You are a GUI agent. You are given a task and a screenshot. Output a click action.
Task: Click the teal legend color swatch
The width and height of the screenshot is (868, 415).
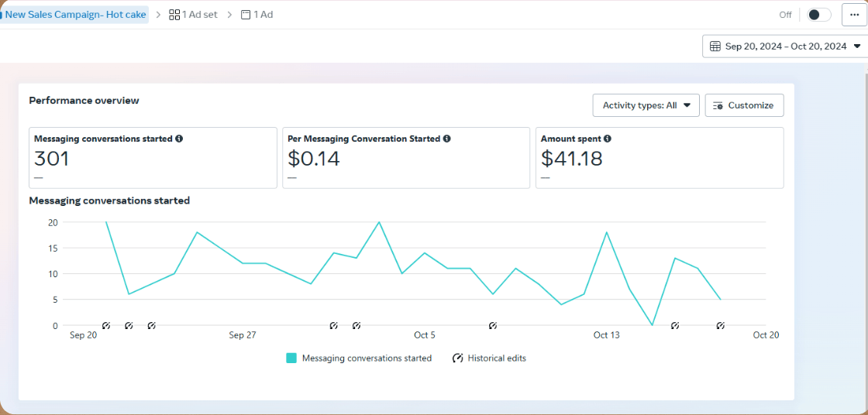pos(291,358)
